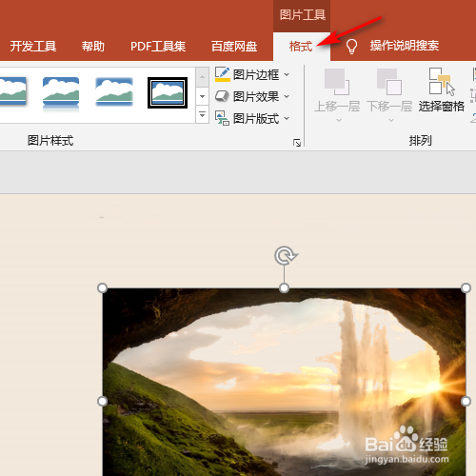Open the 图片样式 format dialog launcher

297,143
